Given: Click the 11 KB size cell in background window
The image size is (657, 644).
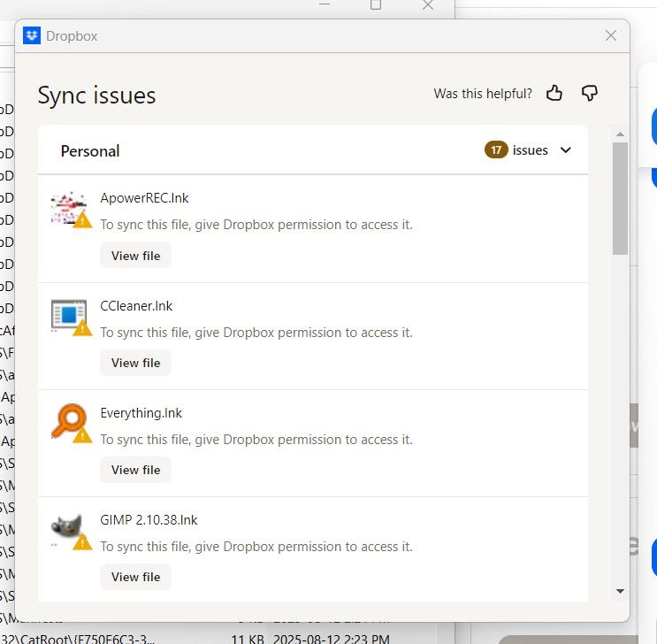Looking at the screenshot, I should pos(248,640).
